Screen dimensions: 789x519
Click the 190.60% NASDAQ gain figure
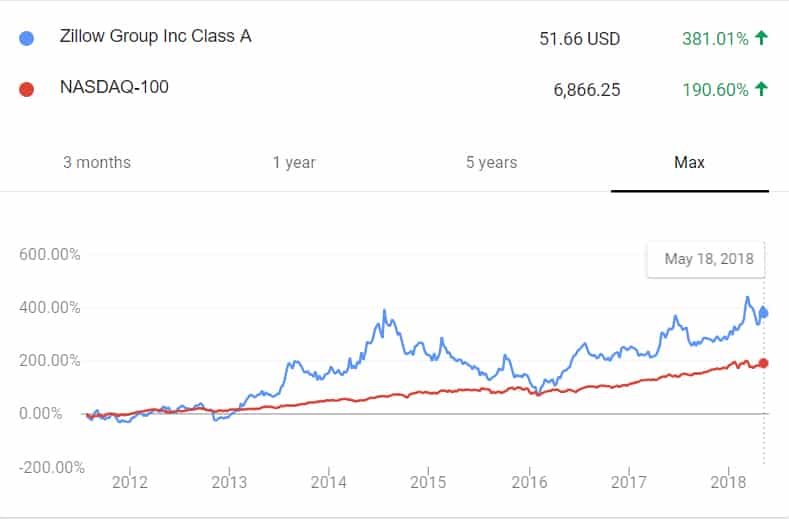pyautogui.click(x=713, y=90)
